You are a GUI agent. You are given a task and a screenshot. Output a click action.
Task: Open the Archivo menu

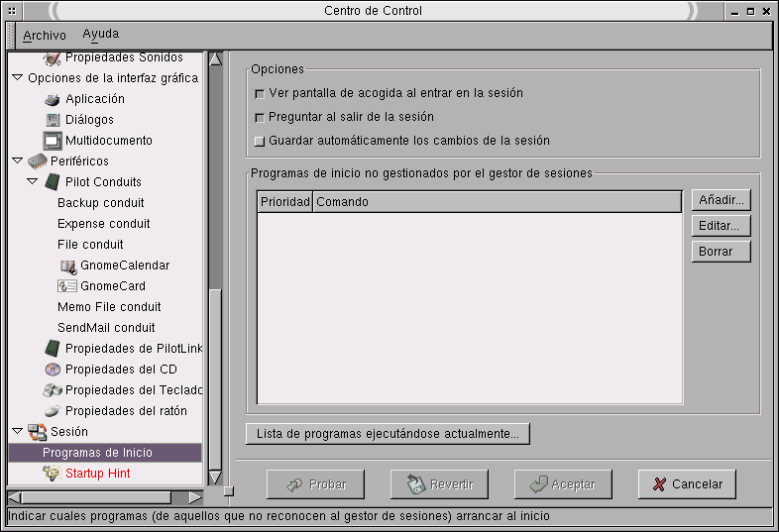45,36
